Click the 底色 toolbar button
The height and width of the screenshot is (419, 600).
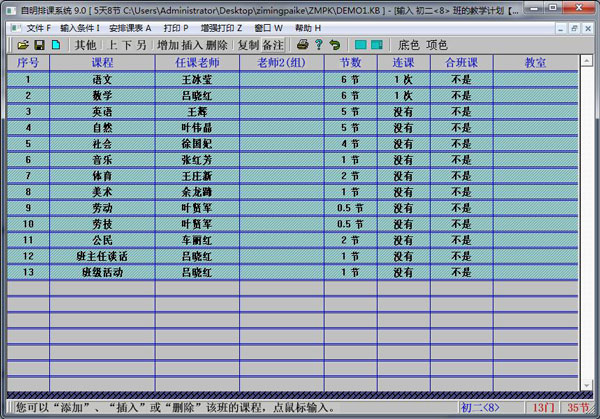[x=409, y=45]
